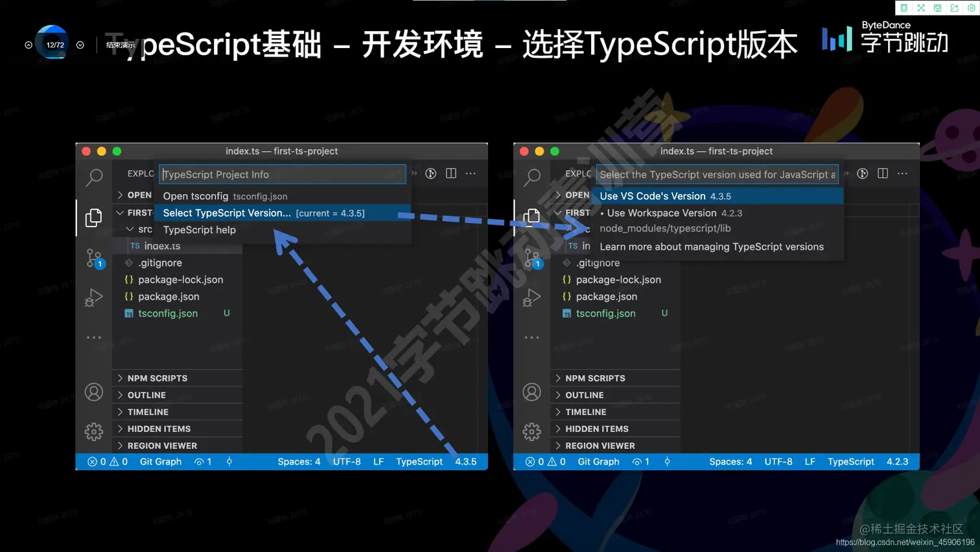Expand OUTLINE in left window
Image resolution: width=980 pixels, height=552 pixels.
click(178, 395)
